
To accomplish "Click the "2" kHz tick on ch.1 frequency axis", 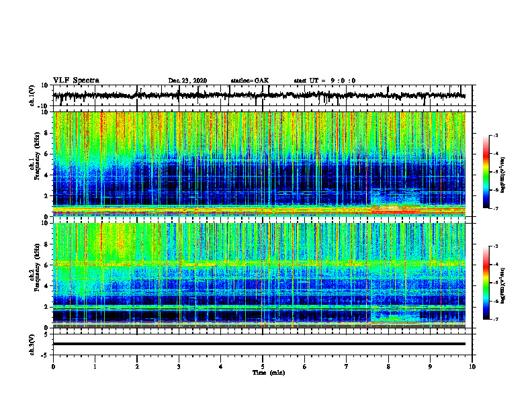I will [x=47, y=196].
